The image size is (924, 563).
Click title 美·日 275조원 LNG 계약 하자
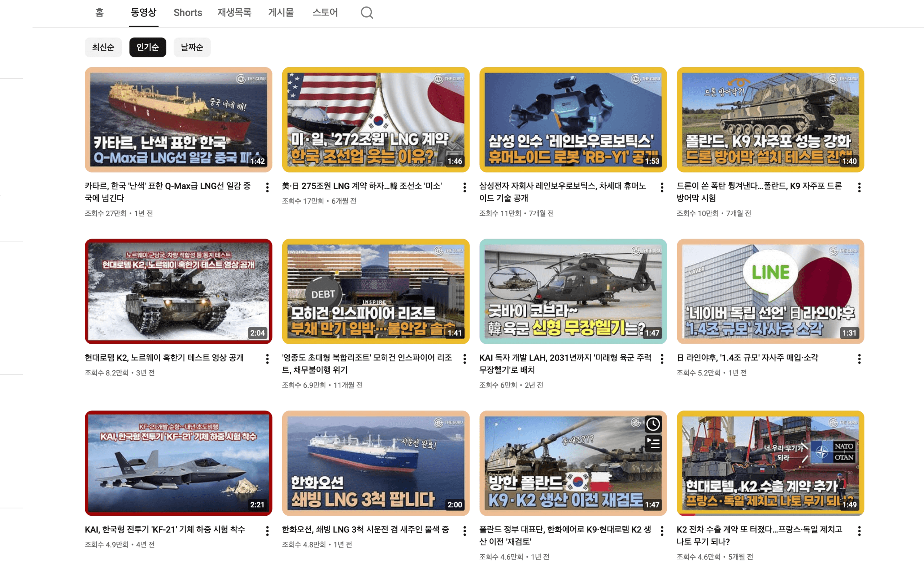[x=362, y=186]
